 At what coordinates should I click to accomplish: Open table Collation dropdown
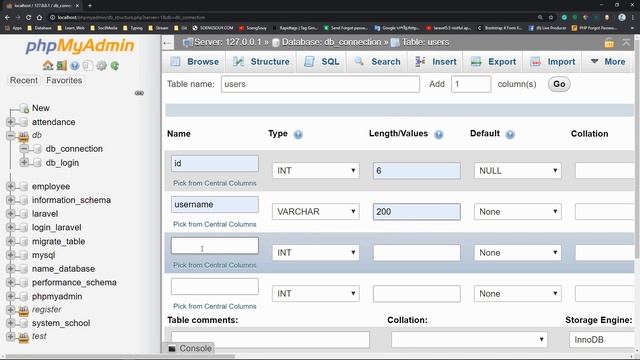coord(469,339)
